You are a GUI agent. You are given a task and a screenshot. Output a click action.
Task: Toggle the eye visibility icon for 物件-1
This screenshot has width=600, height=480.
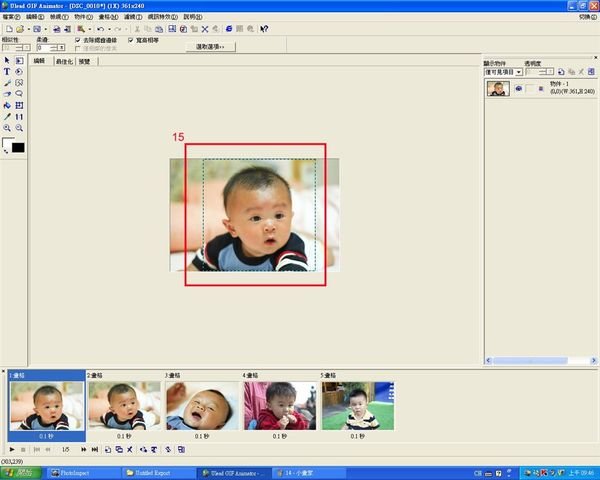(x=518, y=88)
